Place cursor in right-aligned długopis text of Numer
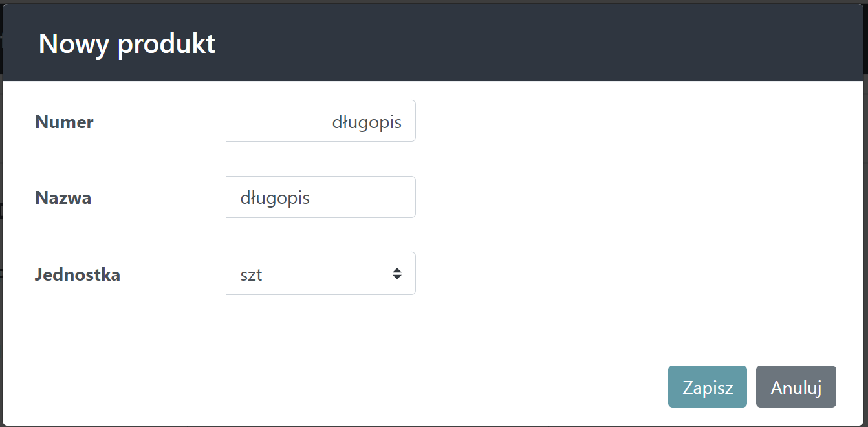The height and width of the screenshot is (427, 868). 367,122
